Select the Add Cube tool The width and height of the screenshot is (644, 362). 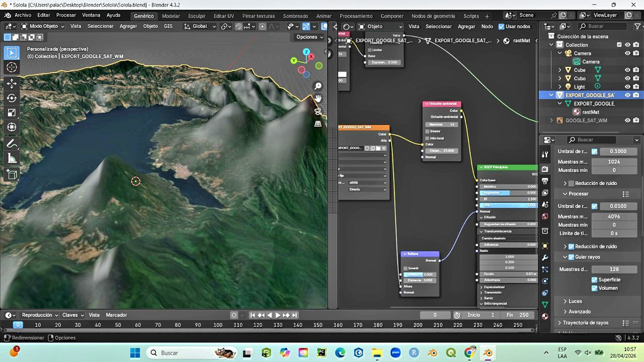(x=12, y=175)
